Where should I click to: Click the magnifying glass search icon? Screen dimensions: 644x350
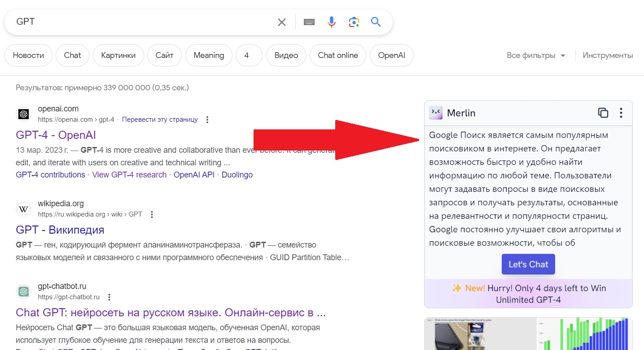pos(376,22)
